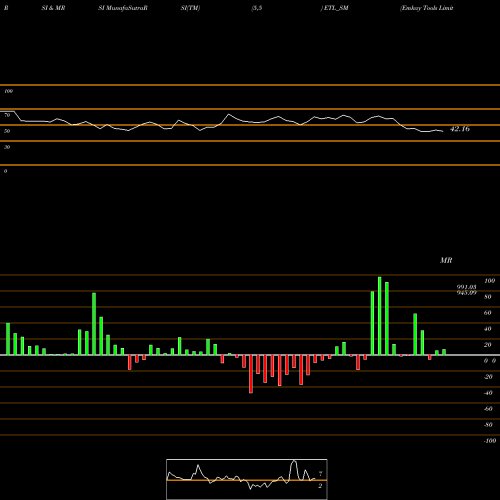This screenshot has width=500, height=500.
Task: Click the 'ETL_SM' symbol label
Action: click(336, 8)
